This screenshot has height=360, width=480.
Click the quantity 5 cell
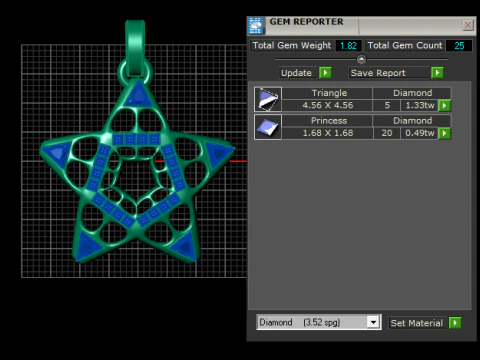[x=387, y=105]
